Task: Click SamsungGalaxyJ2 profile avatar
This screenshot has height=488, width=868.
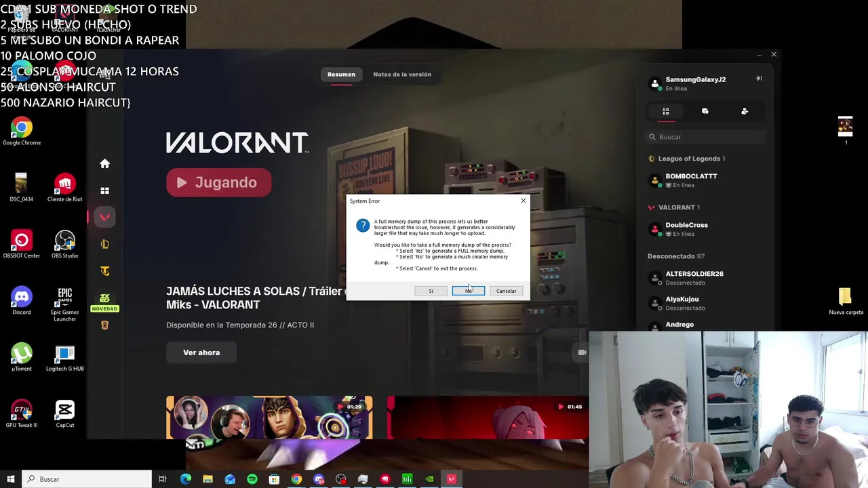Action: click(x=655, y=83)
